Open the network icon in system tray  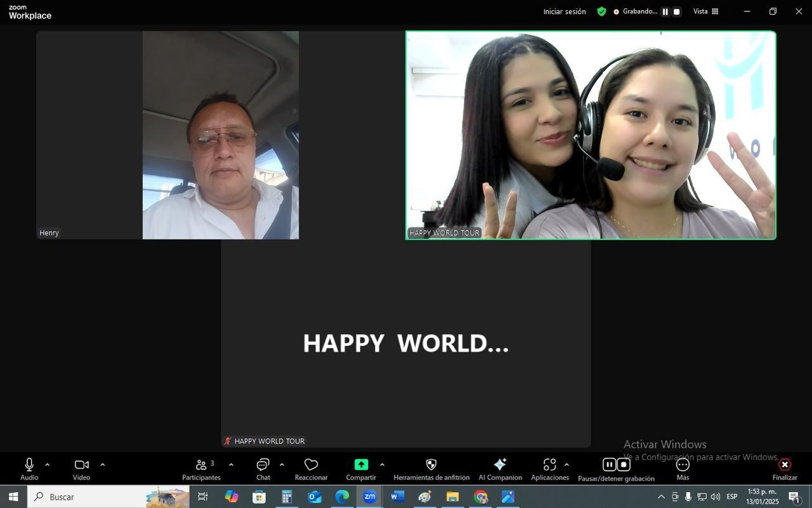pos(702,497)
